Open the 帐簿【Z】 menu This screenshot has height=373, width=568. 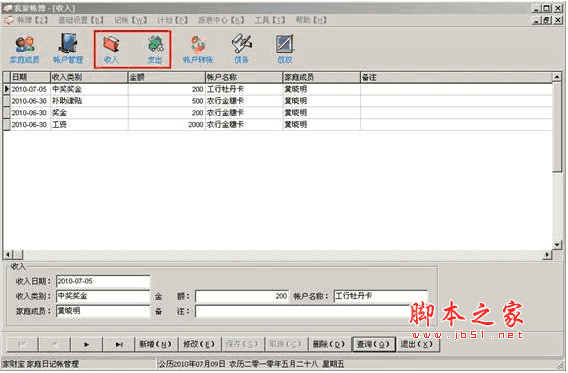click(32, 20)
